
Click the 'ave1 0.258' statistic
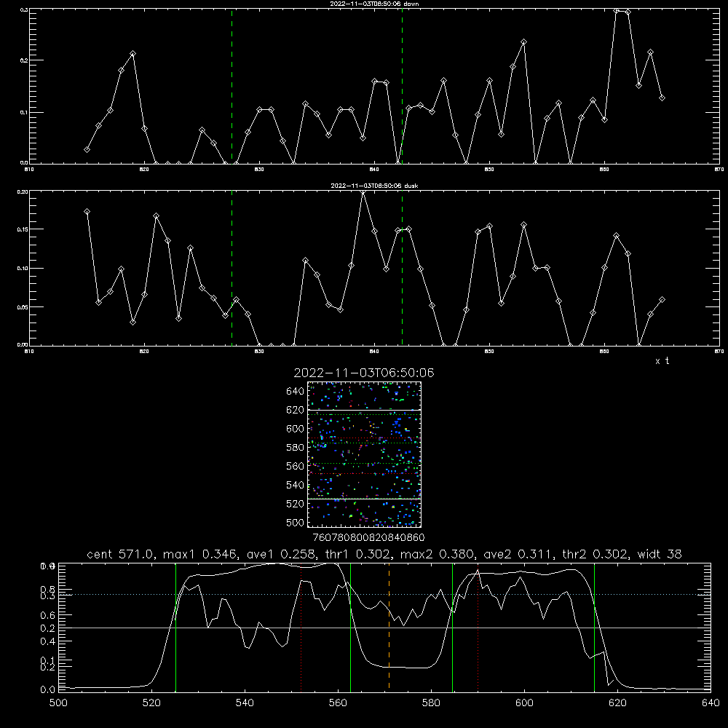[281, 554]
